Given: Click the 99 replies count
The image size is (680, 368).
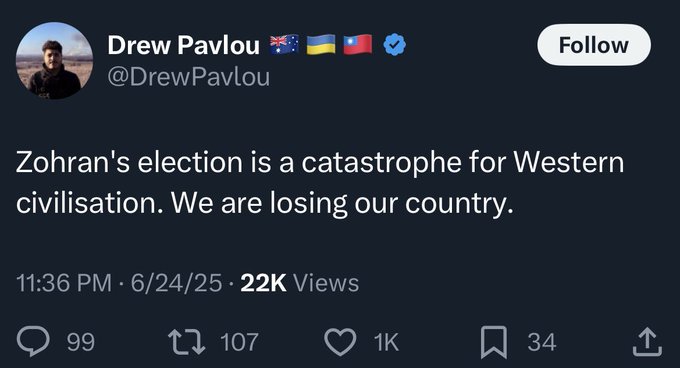Looking at the screenshot, I should click(81, 342).
